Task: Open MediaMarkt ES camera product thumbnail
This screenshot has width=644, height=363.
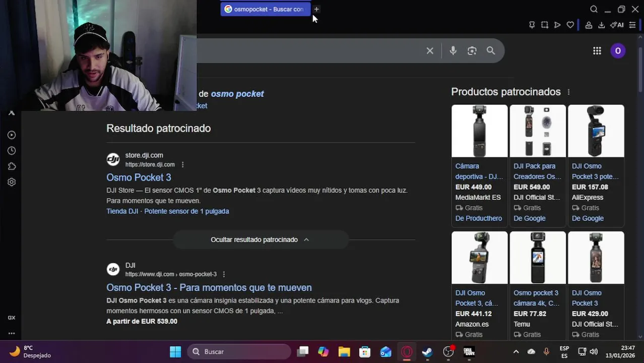Action: pyautogui.click(x=480, y=131)
